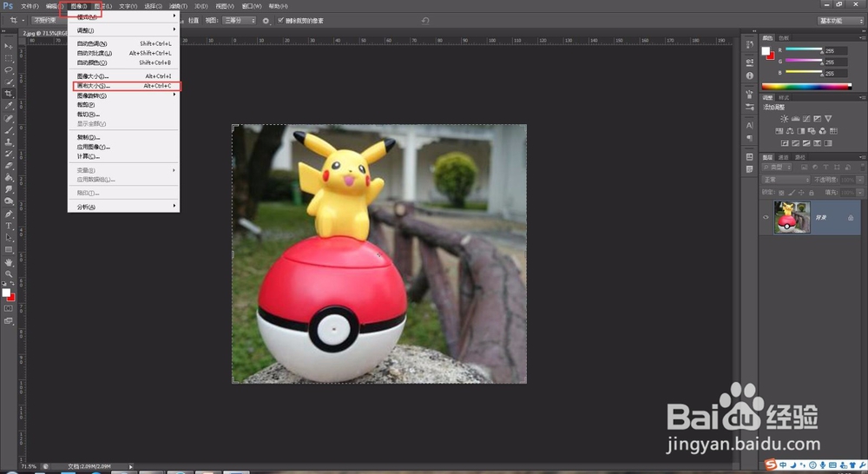Screen dimensions: 868x474
Task: Add Vibrance adjustment triangle icon
Action: (828, 118)
